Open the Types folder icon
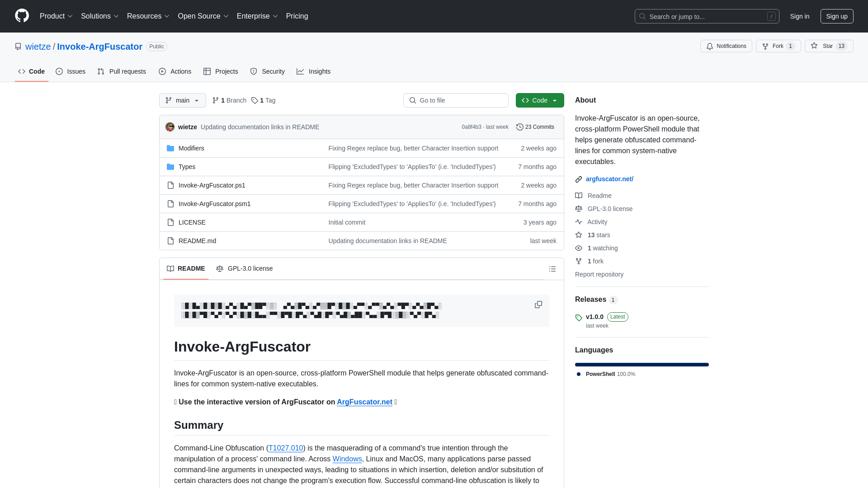868x488 pixels. pyautogui.click(x=170, y=167)
